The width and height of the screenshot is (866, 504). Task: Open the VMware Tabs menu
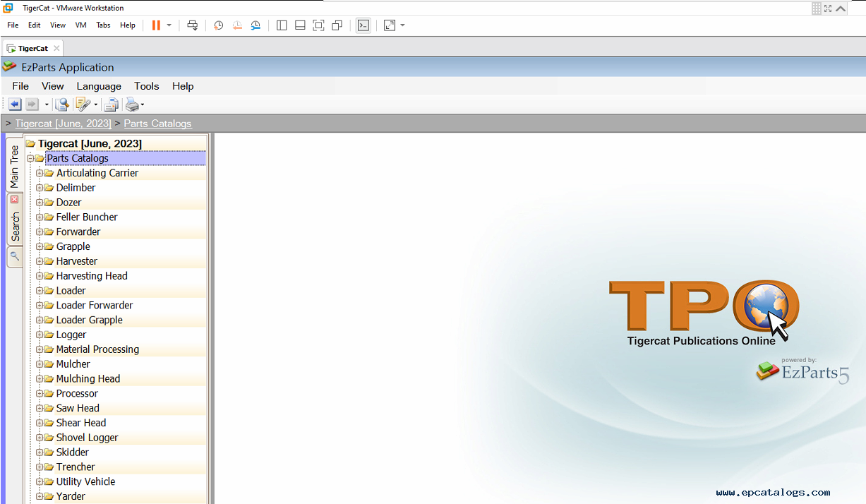pos(103,25)
